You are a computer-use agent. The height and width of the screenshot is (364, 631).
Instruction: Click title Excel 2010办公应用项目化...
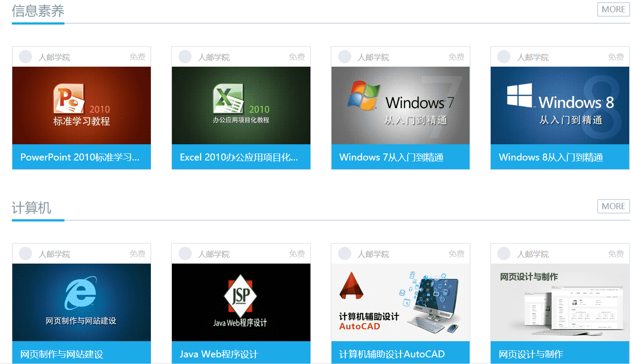[239, 157]
